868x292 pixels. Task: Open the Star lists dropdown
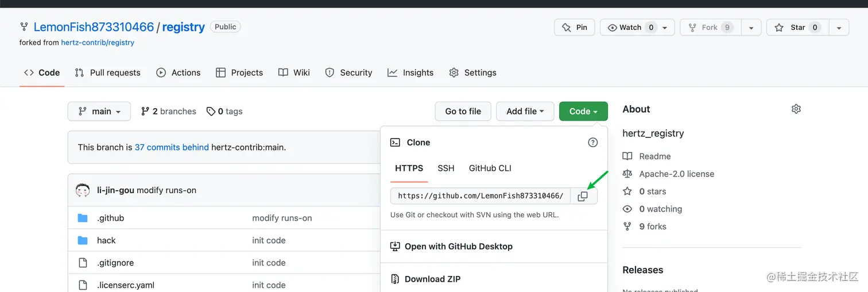[839, 28]
